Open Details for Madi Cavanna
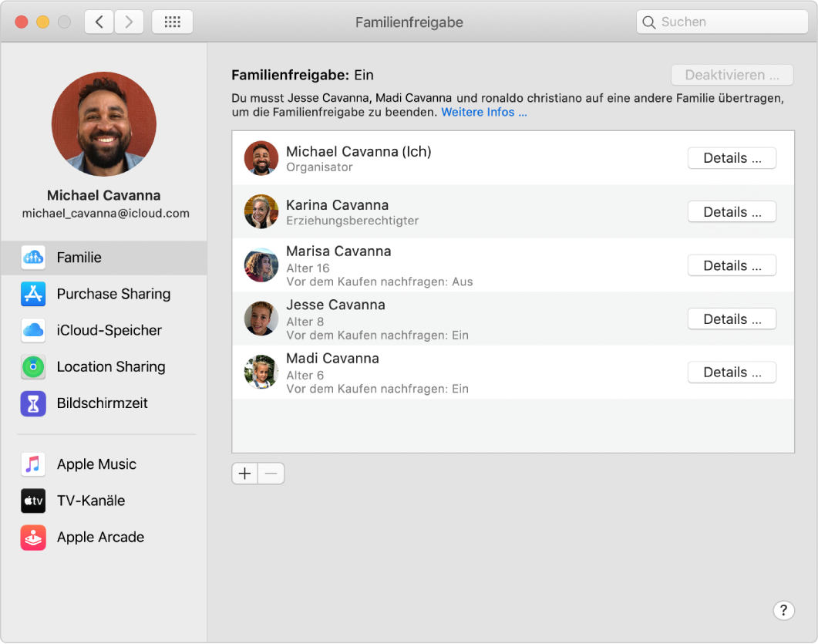 (732, 372)
